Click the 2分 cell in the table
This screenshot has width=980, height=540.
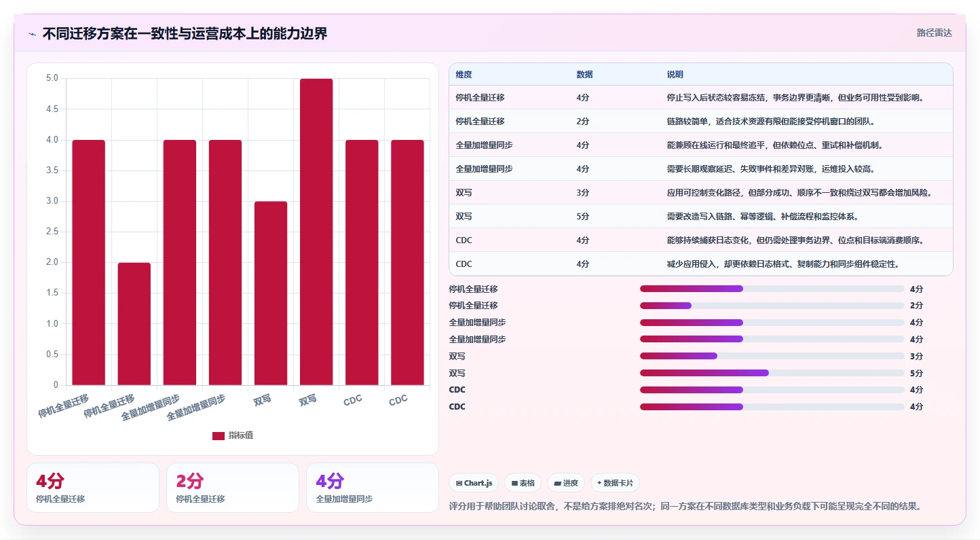583,122
